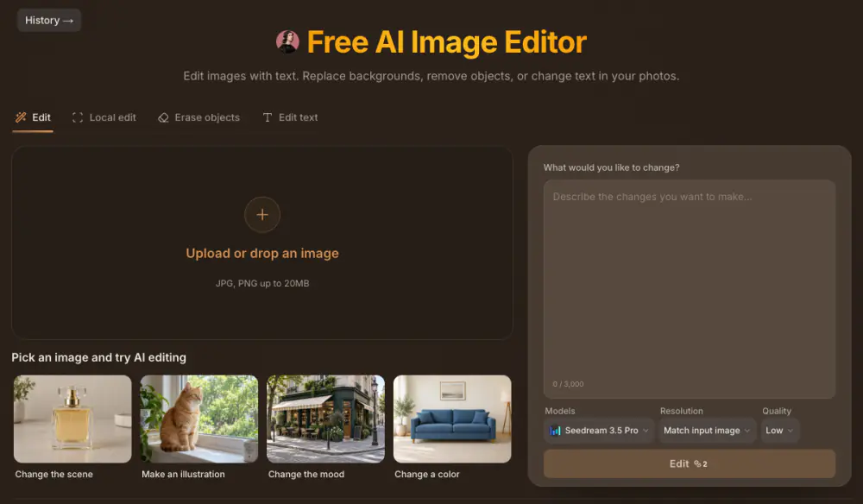Click the JPG, PNG up to 20MB text

pos(262,283)
